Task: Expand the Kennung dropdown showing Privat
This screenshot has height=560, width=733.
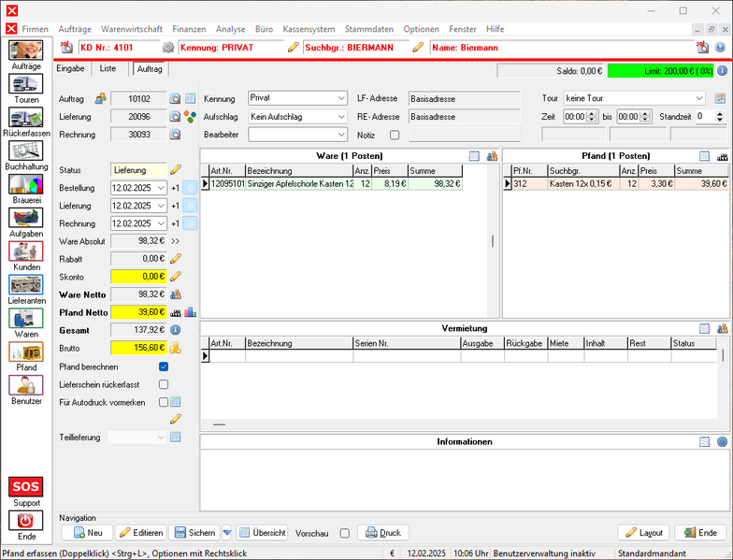Action: (340, 98)
